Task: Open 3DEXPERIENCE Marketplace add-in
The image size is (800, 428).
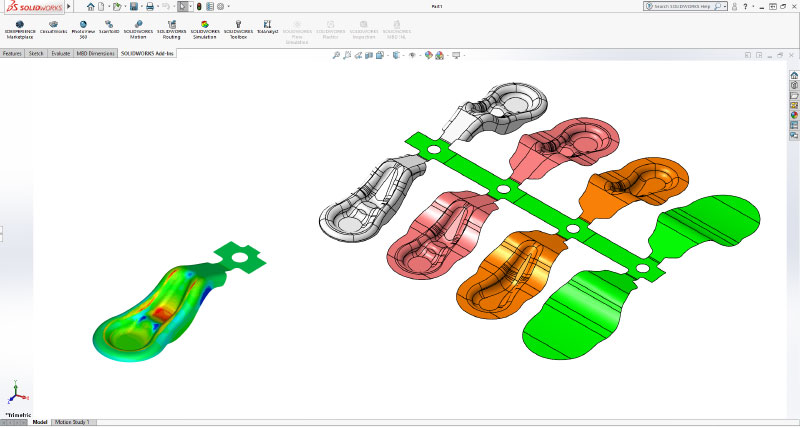Action: coord(19,30)
